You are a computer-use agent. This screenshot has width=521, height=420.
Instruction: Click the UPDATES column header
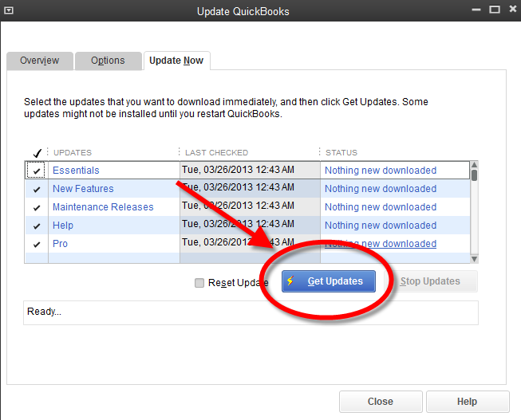pos(73,153)
